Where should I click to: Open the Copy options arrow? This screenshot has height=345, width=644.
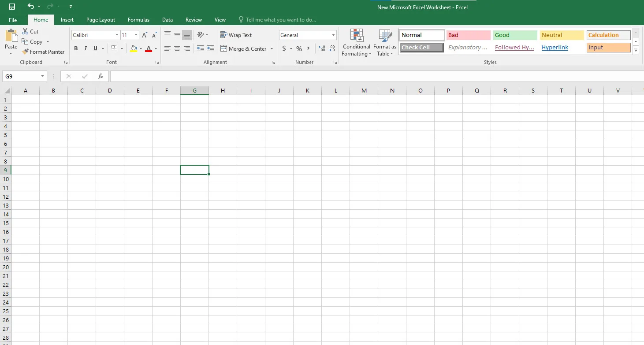click(x=48, y=42)
